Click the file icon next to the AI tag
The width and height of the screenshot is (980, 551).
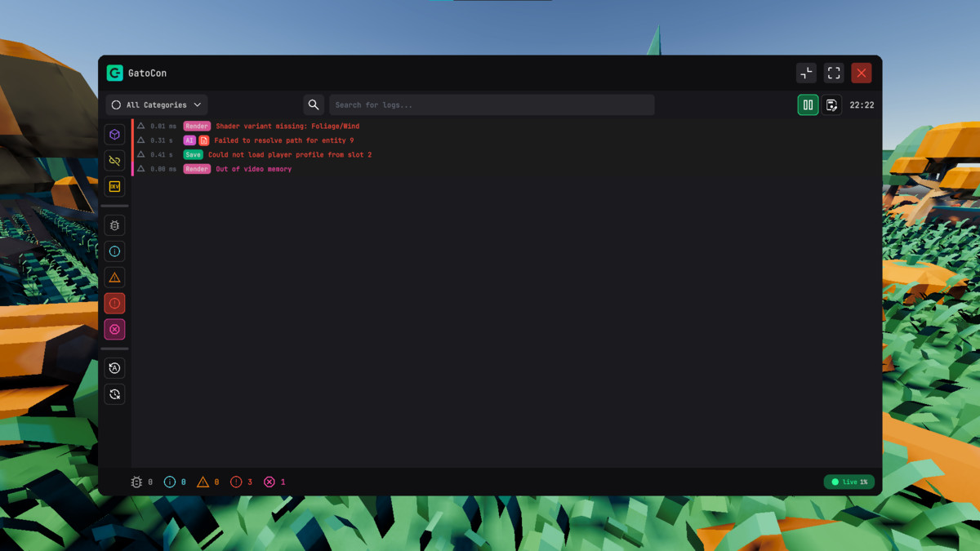[204, 140]
